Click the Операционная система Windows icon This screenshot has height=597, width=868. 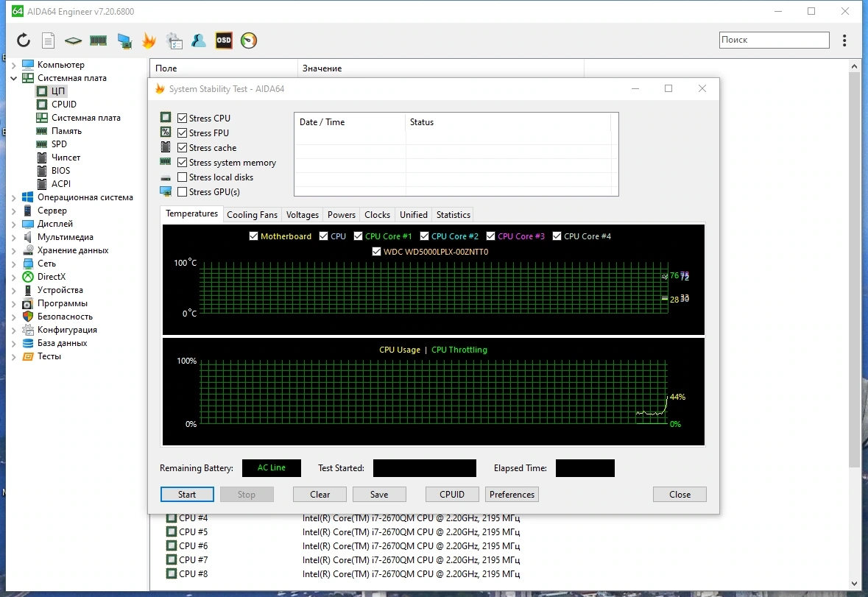[28, 197]
